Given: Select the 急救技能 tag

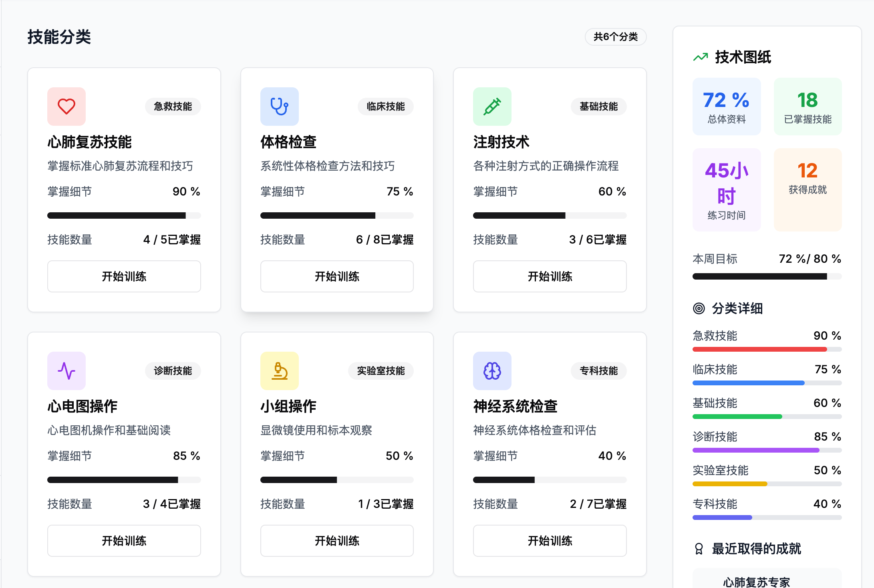Looking at the screenshot, I should tap(173, 107).
